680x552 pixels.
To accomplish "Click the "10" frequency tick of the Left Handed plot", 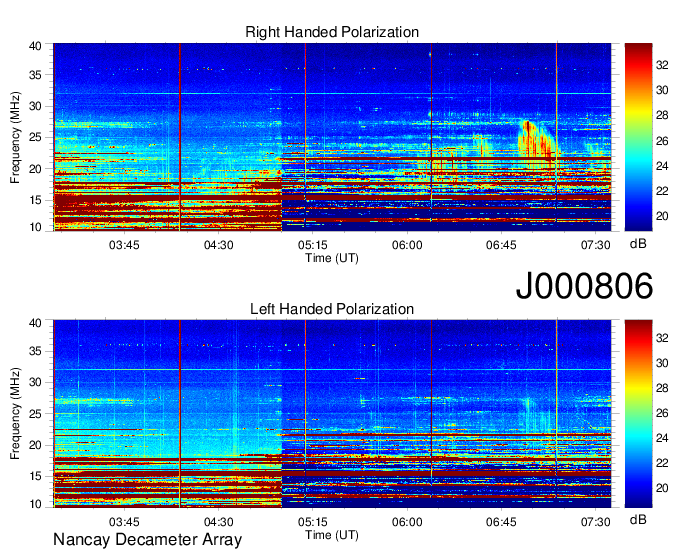I will click(x=35, y=504).
